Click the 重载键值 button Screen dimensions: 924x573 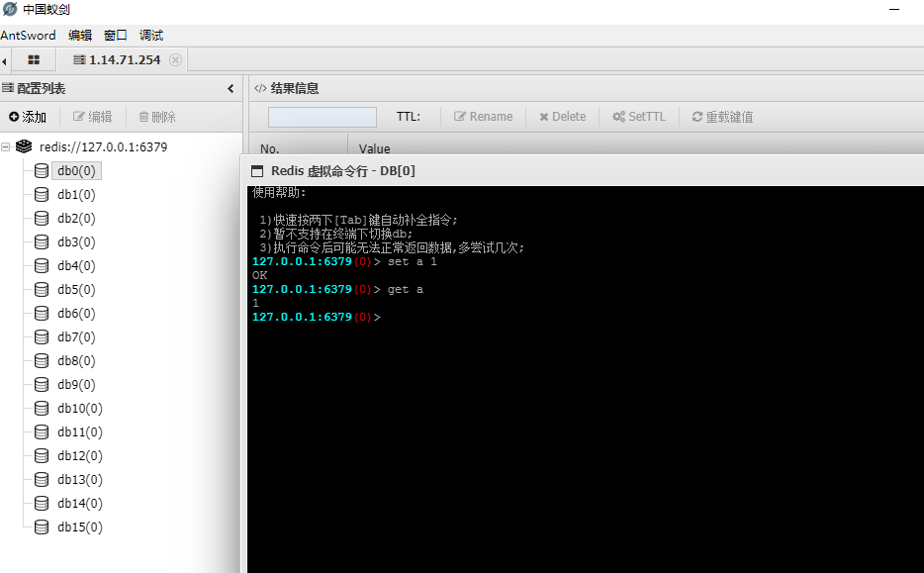[x=722, y=117]
